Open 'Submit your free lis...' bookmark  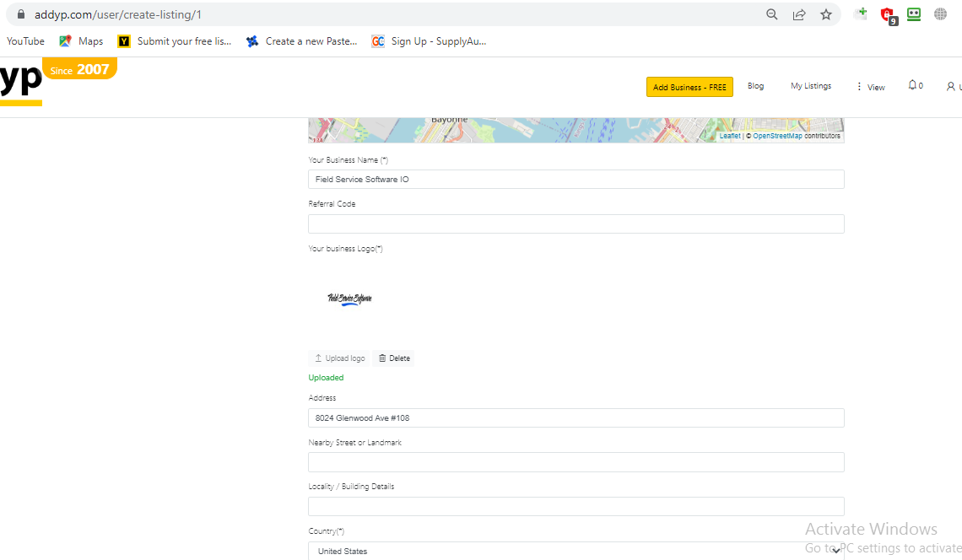point(175,41)
